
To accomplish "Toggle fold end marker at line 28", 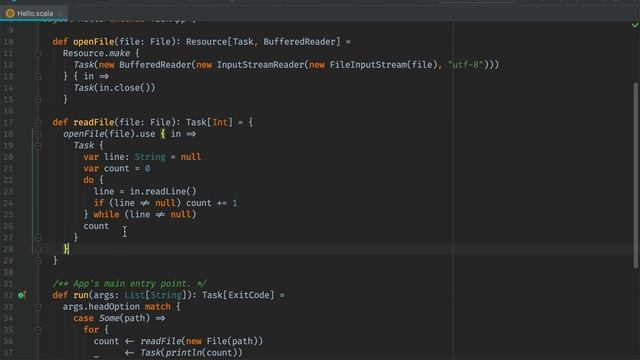I will click(38, 249).
